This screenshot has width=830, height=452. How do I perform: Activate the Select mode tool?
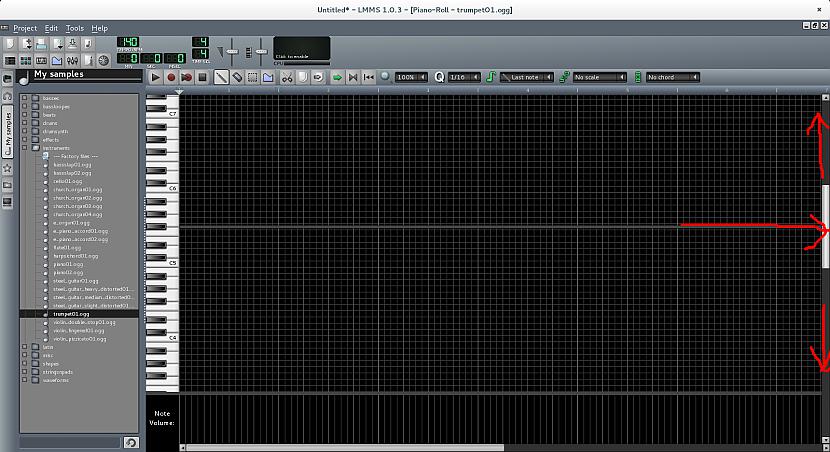(252, 77)
